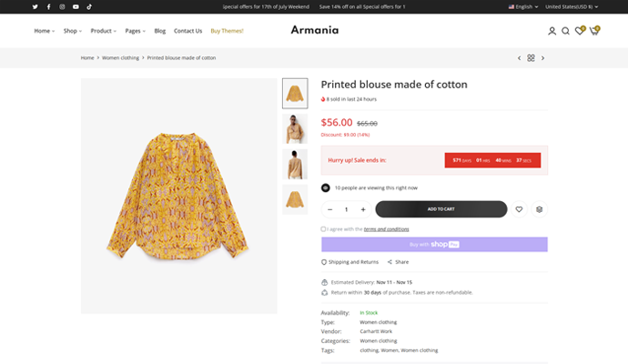628x364 pixels.
Task: Open the header wishlist heart icon
Action: point(580,31)
